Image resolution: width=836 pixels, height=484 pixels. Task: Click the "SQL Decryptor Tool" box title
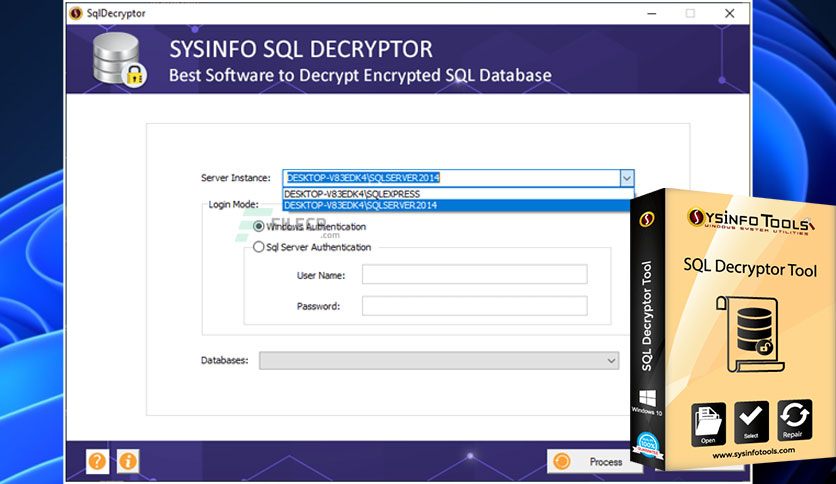(750, 268)
